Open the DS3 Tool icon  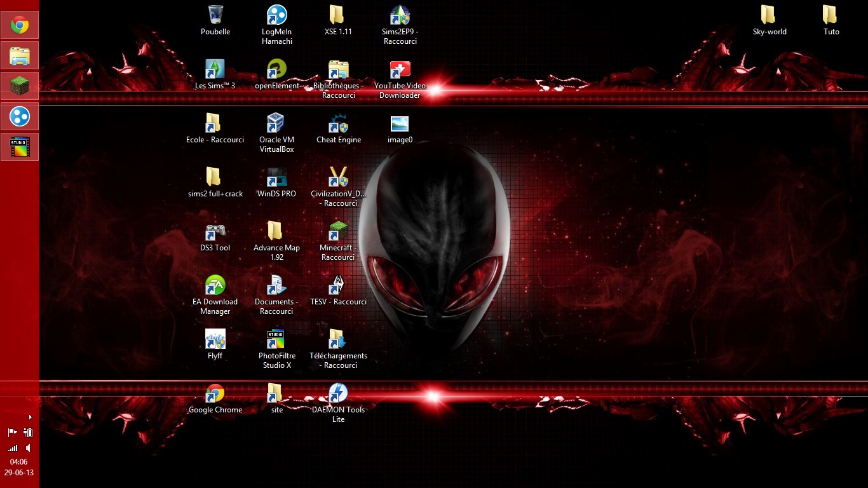tap(215, 236)
